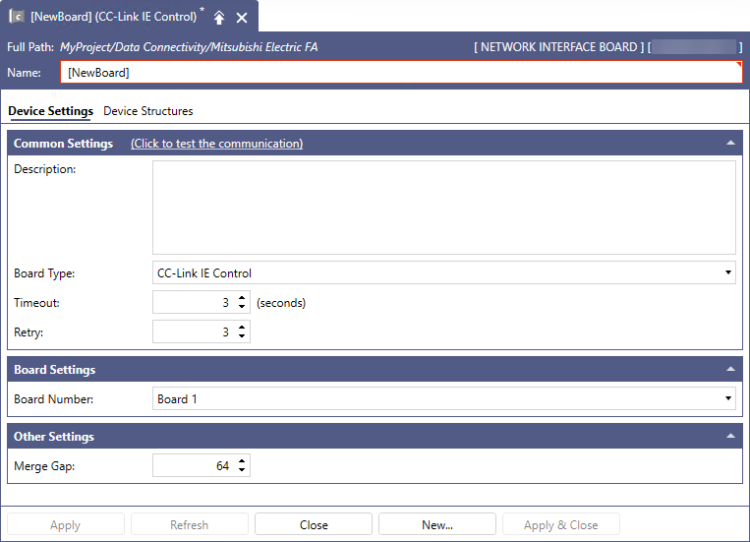Image resolution: width=750 pixels, height=542 pixels.
Task: Click the board icon in tab header
Action: (16, 17)
